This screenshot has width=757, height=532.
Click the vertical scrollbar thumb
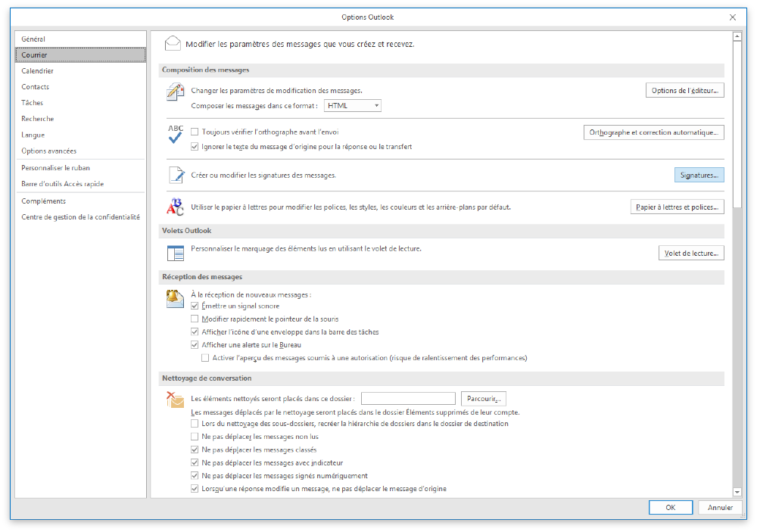737,125
